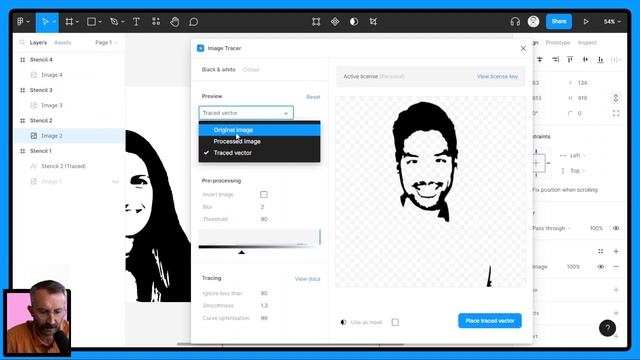Open the Traced vector preview dropdown

tap(246, 113)
